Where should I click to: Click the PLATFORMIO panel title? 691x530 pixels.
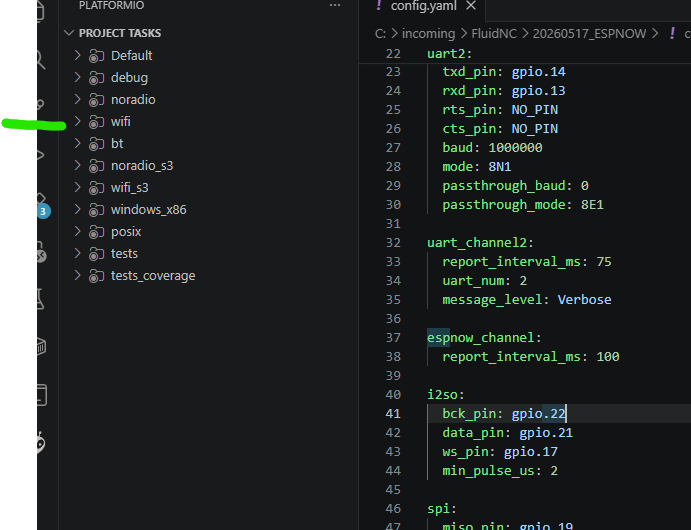click(x=111, y=5)
